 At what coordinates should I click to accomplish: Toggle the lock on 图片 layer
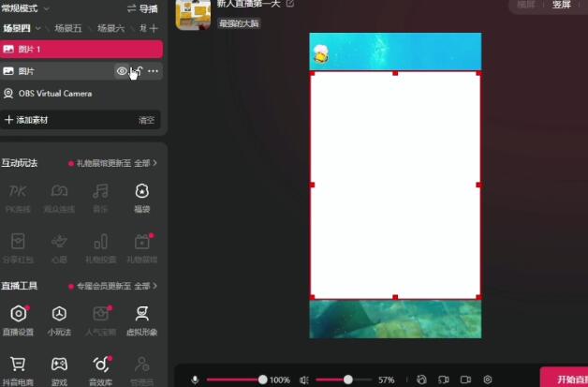138,71
